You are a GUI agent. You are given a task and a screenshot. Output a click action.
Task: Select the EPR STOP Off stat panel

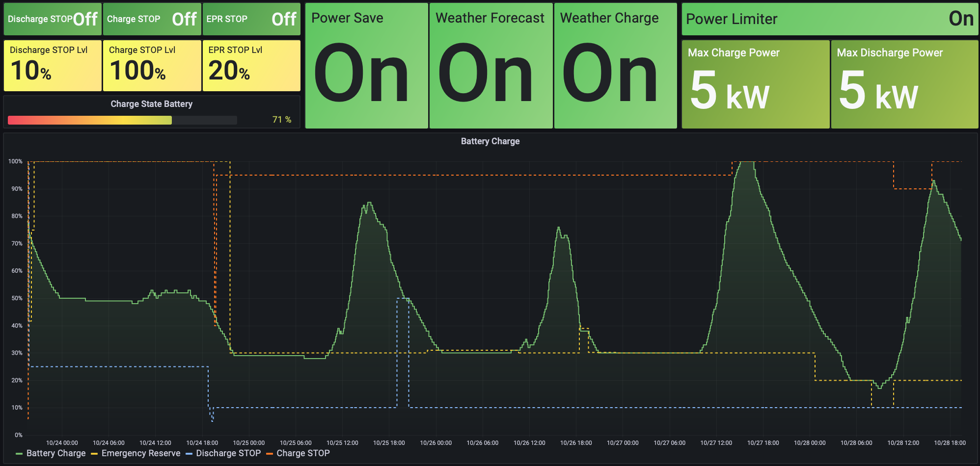[x=251, y=19]
